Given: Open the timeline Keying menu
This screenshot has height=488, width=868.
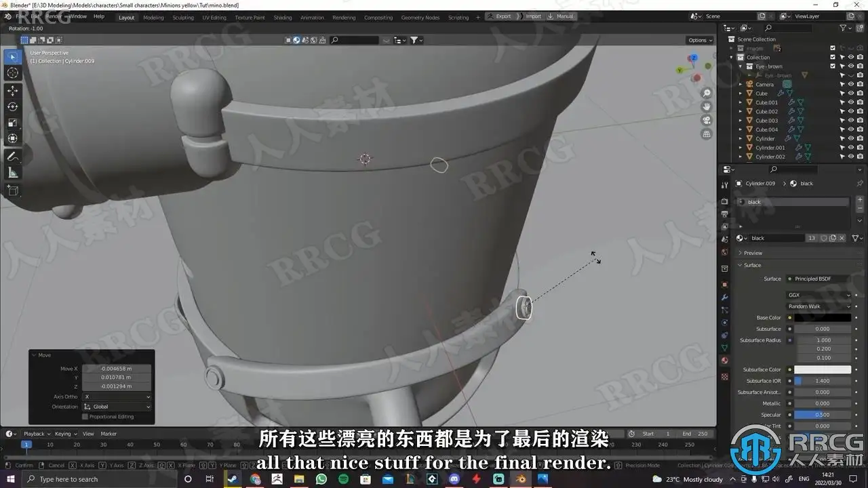Looking at the screenshot, I should tap(65, 434).
